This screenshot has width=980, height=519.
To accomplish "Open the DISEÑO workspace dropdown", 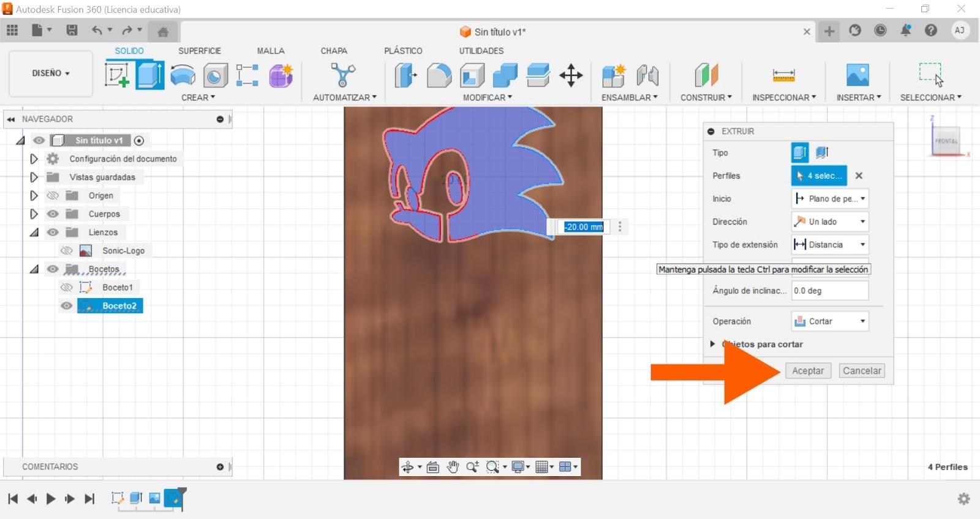I will [x=51, y=73].
